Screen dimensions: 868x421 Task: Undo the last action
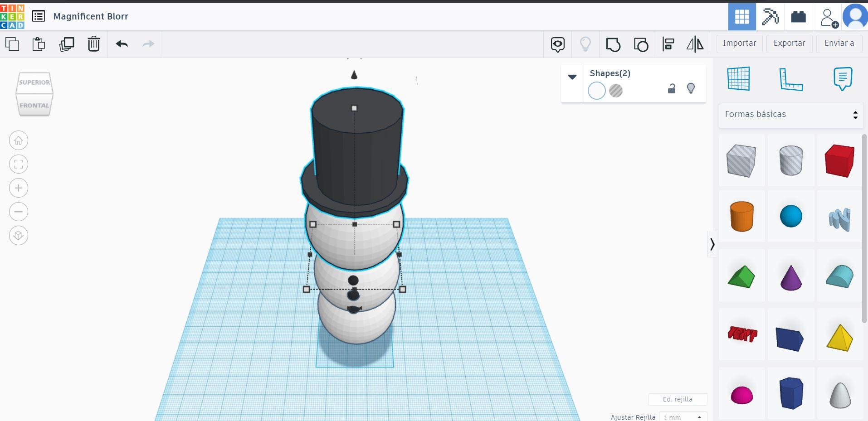122,44
